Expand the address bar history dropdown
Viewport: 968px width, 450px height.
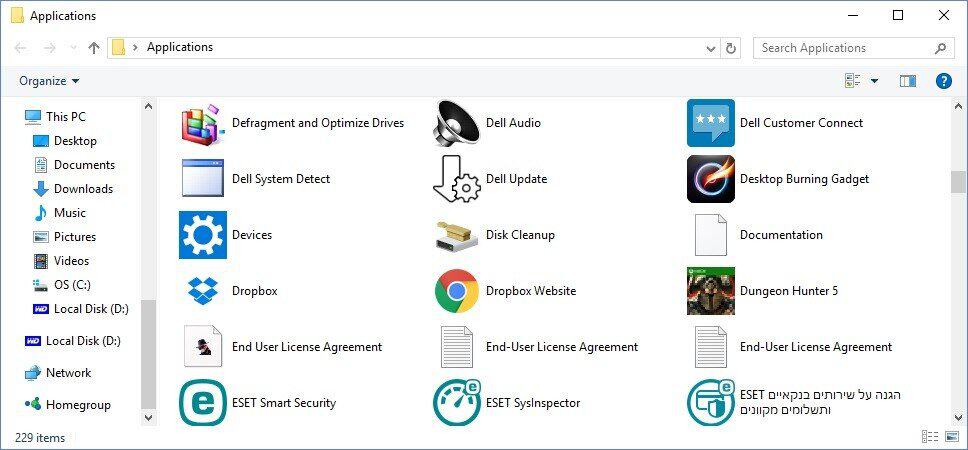point(710,48)
